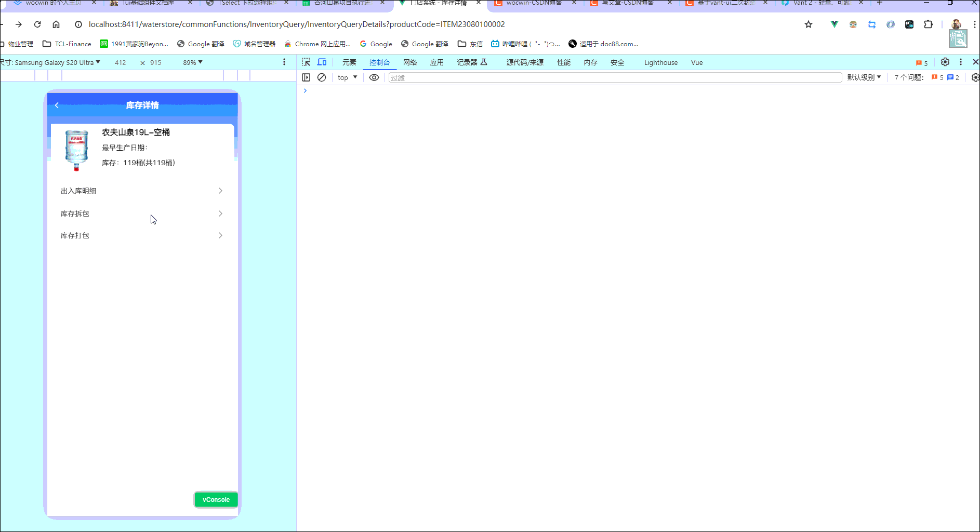Click the water bottle product image

[76, 150]
